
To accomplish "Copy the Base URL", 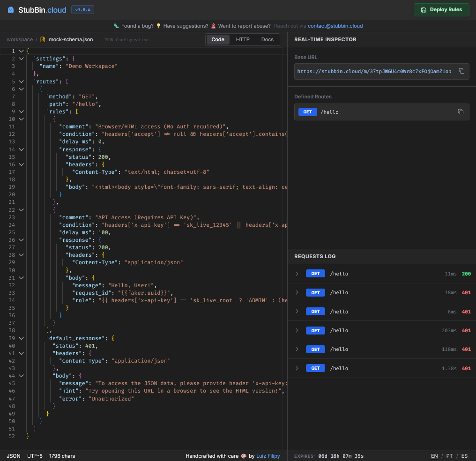I will pyautogui.click(x=461, y=71).
